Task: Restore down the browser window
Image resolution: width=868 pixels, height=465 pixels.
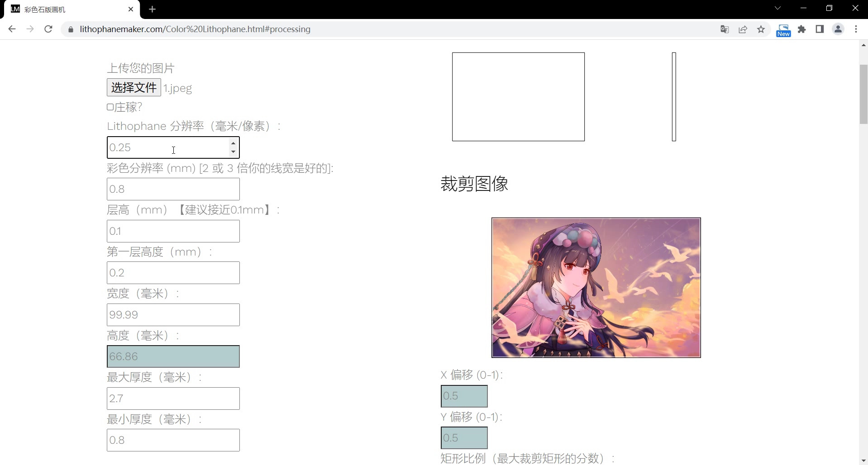Action: coord(829,8)
